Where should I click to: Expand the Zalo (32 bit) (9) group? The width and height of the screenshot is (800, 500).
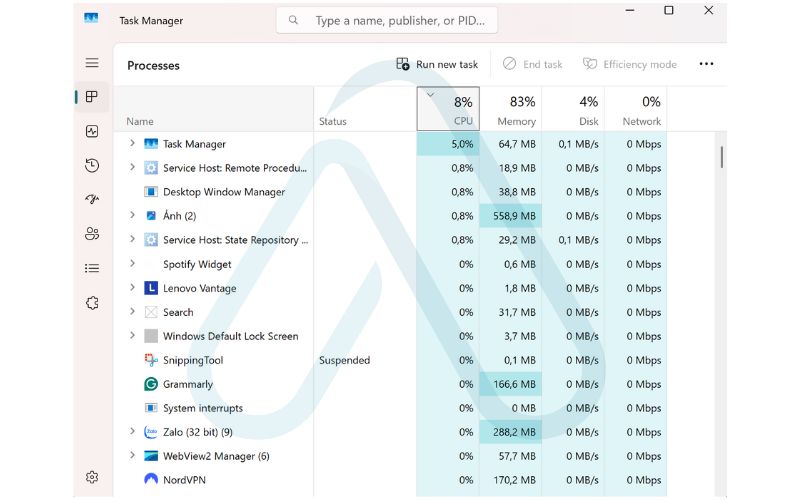pos(132,431)
